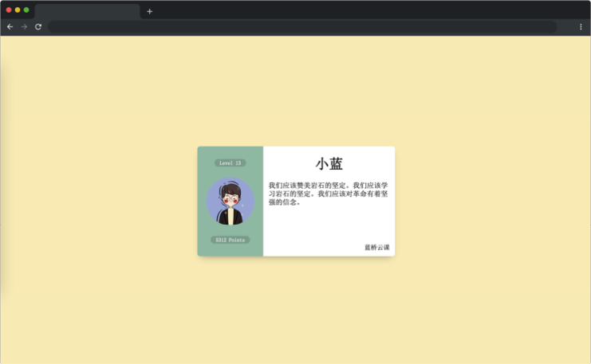Image resolution: width=591 pixels, height=364 pixels.
Task: Maximize the window with the green button
Action: pyautogui.click(x=26, y=10)
